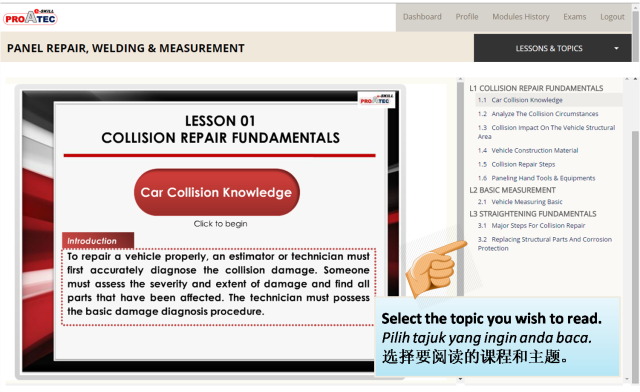The width and height of the screenshot is (640, 392).
Task: Navigate to Exams
Action: tap(574, 17)
